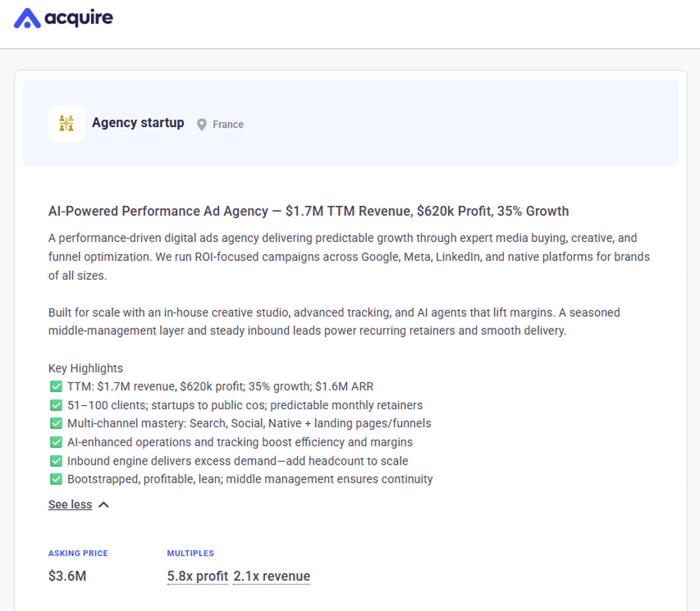Click the Agency startup heading
This screenshot has width=700, height=611.
click(x=138, y=123)
